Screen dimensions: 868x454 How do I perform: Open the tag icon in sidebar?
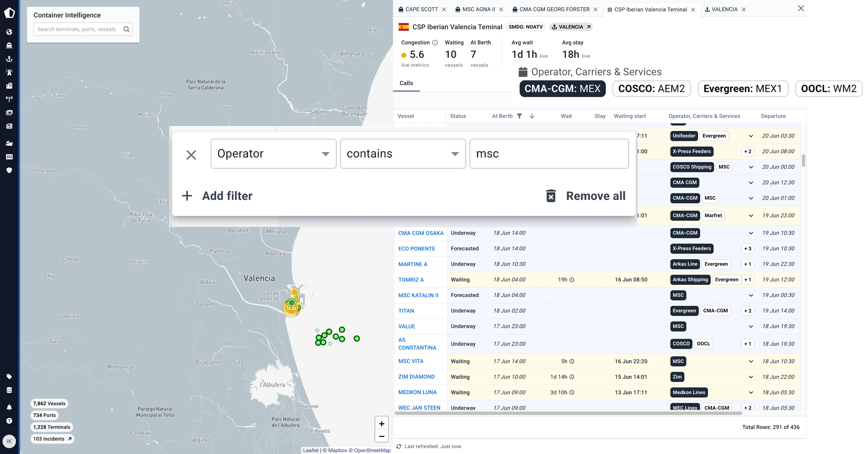[9, 376]
